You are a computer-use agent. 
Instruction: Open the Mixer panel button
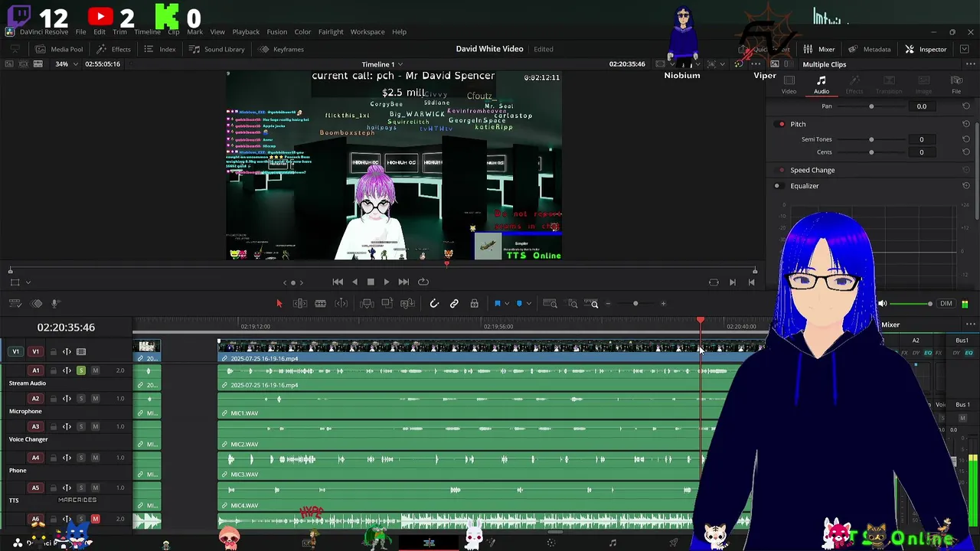819,49
